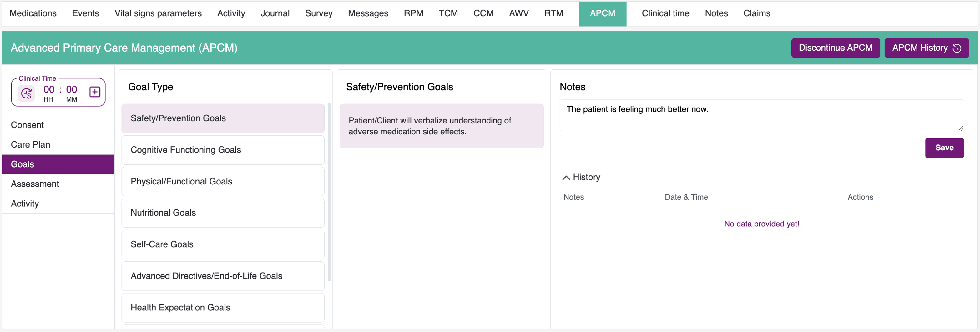Switch to the Clinical time tab
Screen dimensions: 980x332
(665, 14)
